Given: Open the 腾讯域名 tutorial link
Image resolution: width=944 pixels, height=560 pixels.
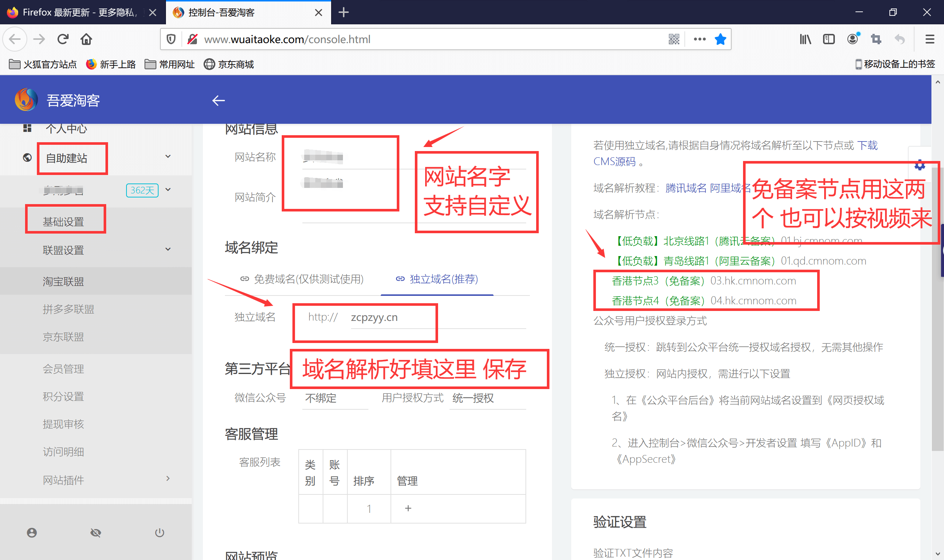Looking at the screenshot, I should (686, 188).
